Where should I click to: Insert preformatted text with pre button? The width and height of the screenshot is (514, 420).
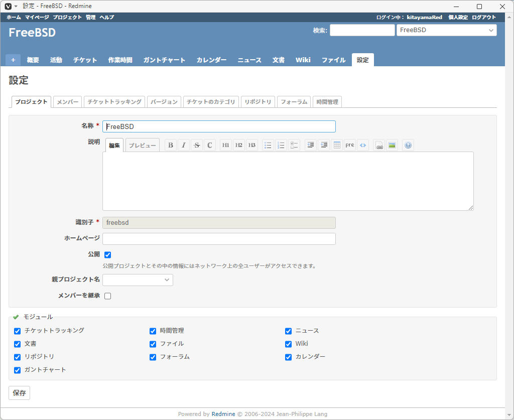[x=350, y=145]
